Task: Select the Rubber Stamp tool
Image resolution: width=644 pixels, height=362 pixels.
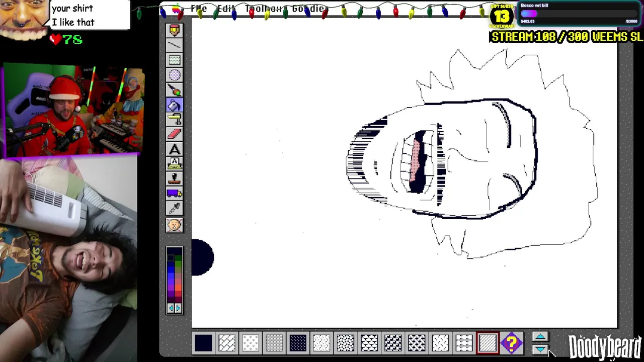Action: pos(175,178)
